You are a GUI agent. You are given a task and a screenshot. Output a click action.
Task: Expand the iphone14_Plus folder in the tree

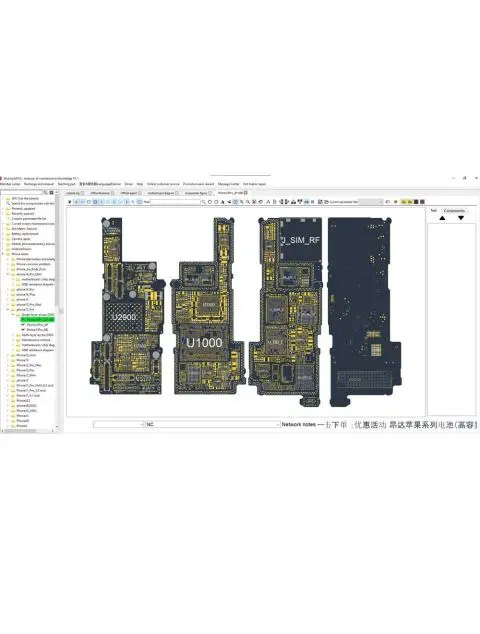click(7, 295)
